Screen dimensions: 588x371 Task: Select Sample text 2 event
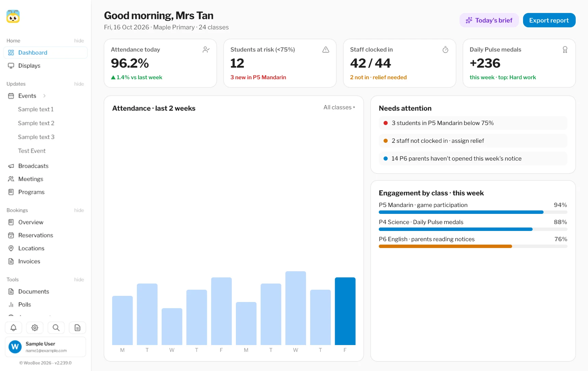click(x=36, y=123)
